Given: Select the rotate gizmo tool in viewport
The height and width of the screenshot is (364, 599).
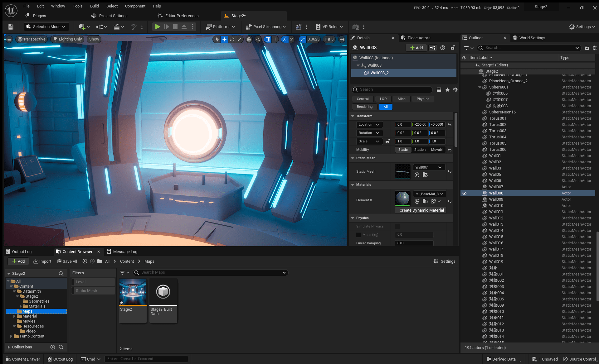Looking at the screenshot, I should 232,39.
